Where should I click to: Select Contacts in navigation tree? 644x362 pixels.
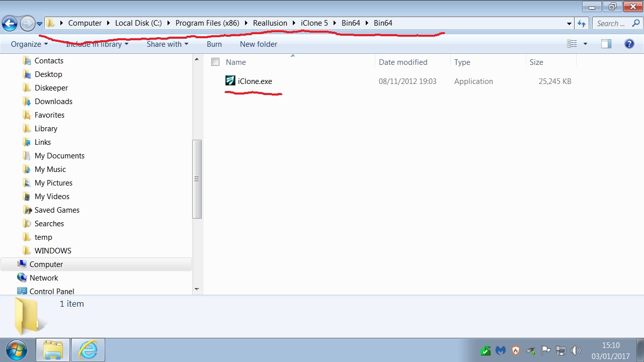click(49, 61)
